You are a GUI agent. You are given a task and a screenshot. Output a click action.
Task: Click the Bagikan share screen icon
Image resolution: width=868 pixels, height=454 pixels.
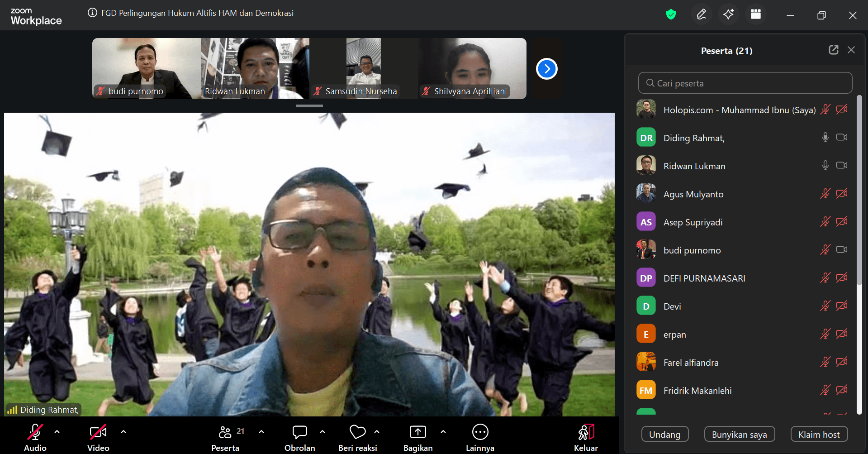(x=418, y=432)
